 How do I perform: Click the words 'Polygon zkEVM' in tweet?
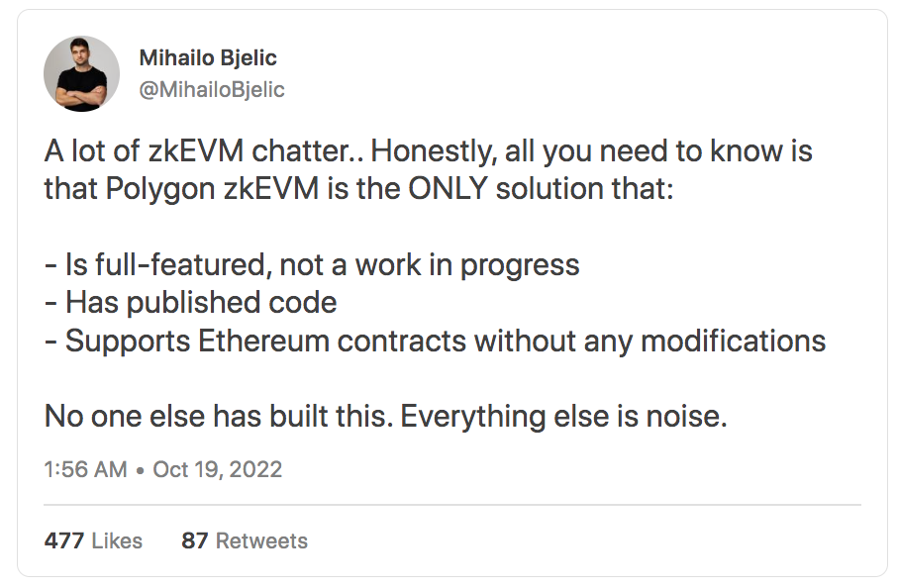pyautogui.click(x=212, y=188)
